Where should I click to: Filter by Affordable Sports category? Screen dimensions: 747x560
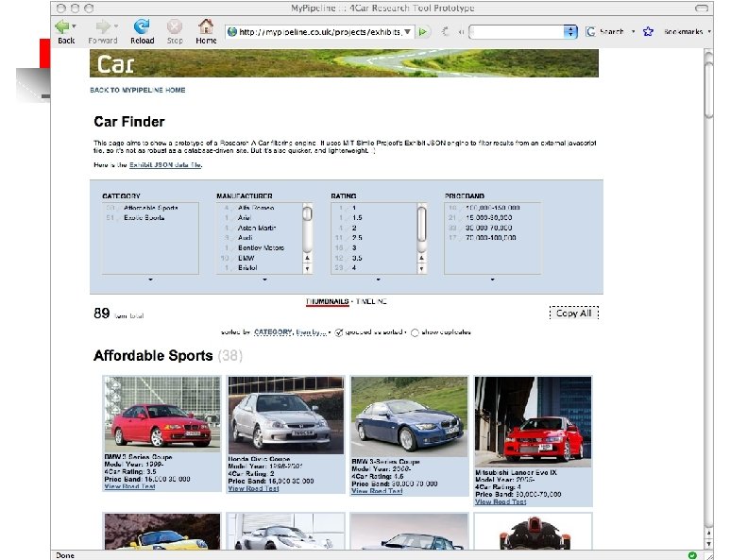(x=150, y=208)
